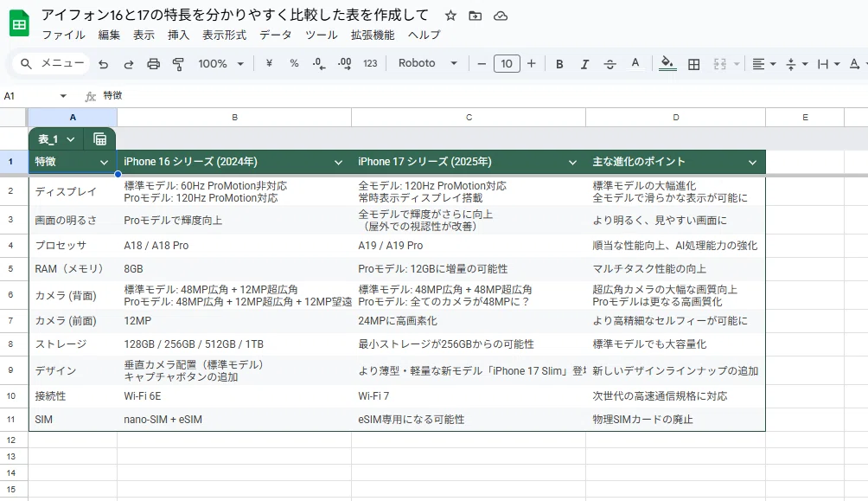Screen dimensions: 868x501
Task: Apply yen currency format
Action: 269,63
